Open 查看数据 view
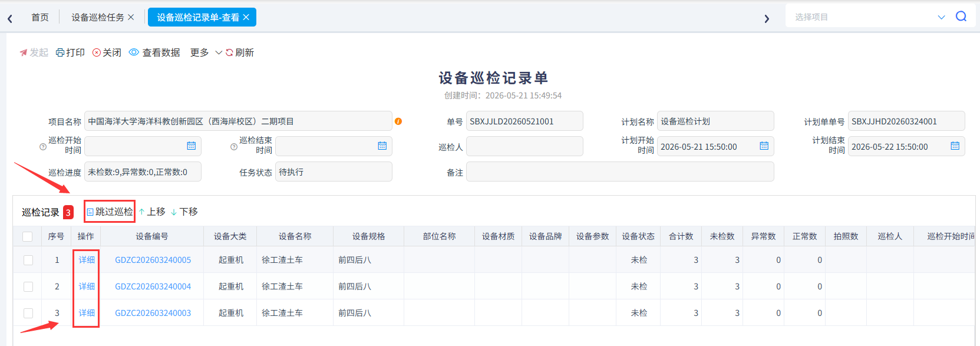Viewport: 980px width, 346px height. pos(154,52)
